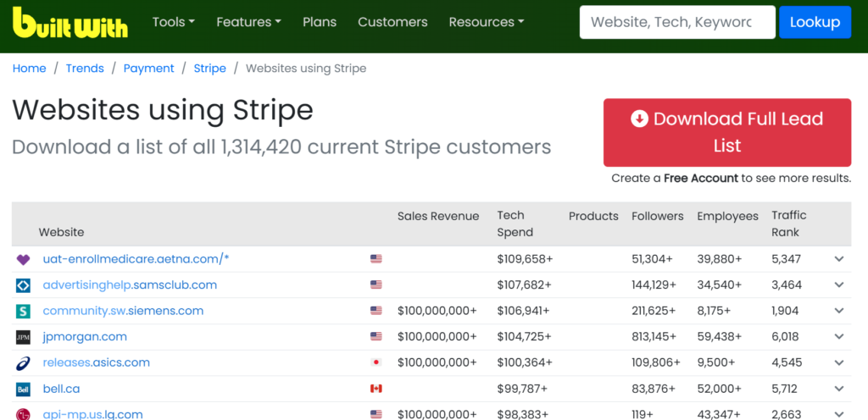Click the Aetna heart favicon icon
The image size is (868, 420).
pos(23,259)
